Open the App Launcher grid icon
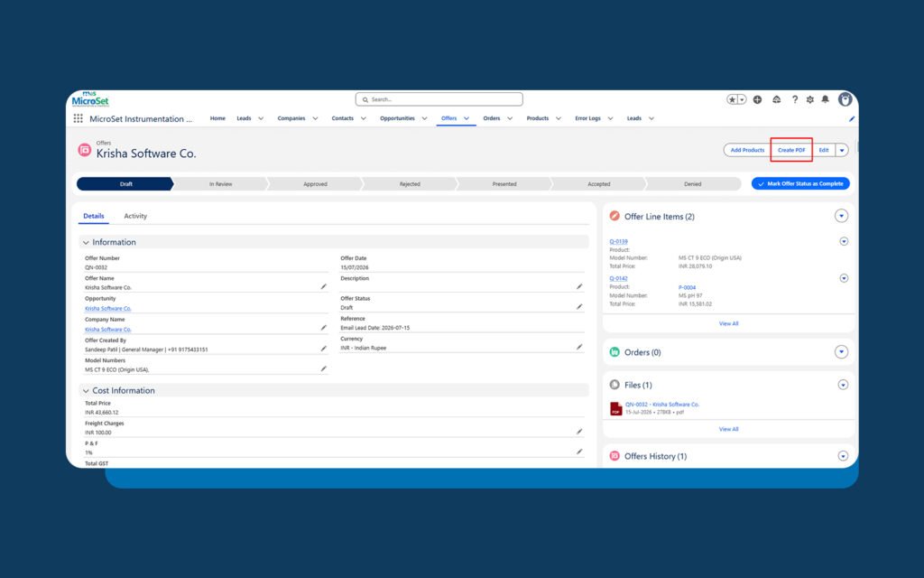The width and height of the screenshot is (924, 578). (x=78, y=118)
